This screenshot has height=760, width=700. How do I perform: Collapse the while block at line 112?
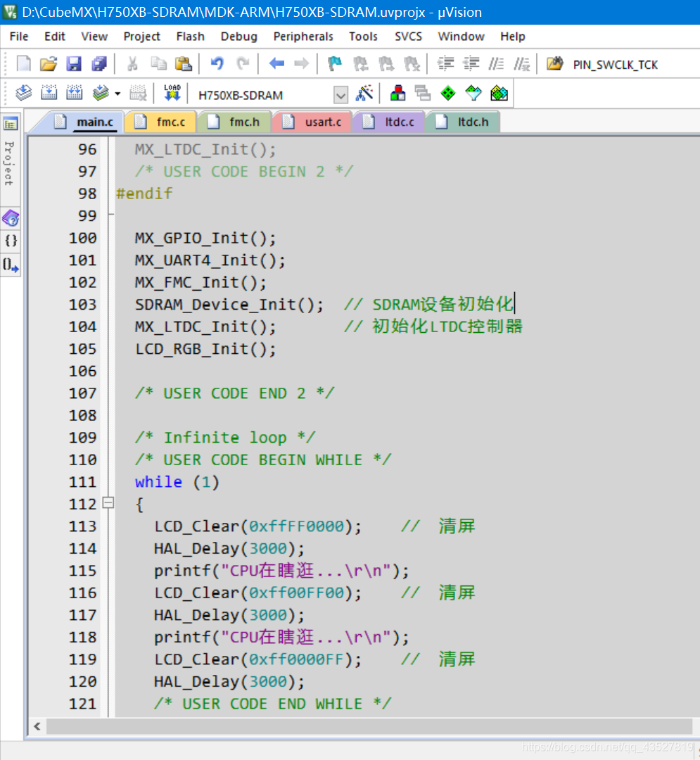click(108, 503)
